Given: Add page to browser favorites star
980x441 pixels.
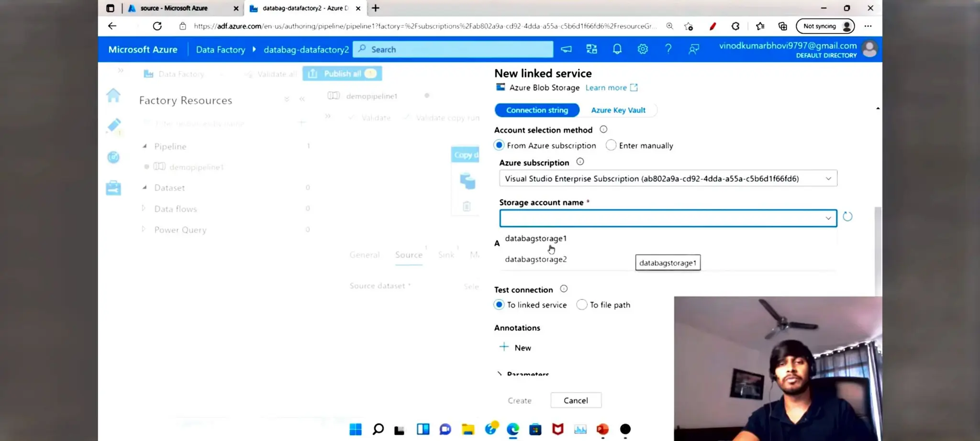Looking at the screenshot, I should click(x=689, y=26).
